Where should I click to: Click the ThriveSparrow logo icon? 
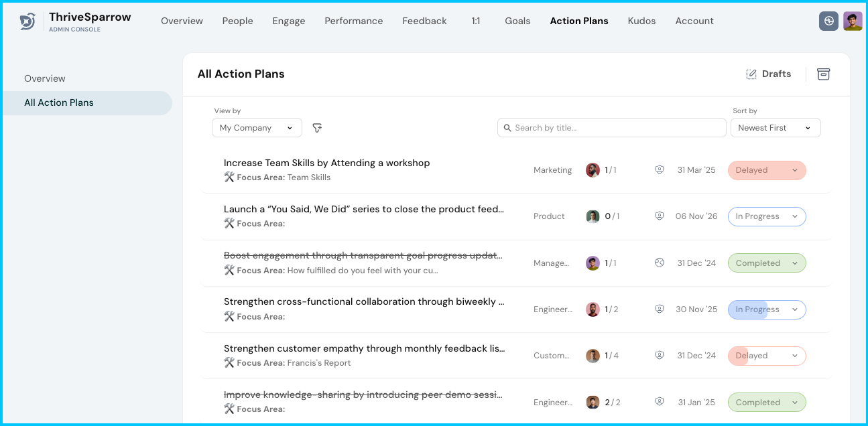[27, 21]
